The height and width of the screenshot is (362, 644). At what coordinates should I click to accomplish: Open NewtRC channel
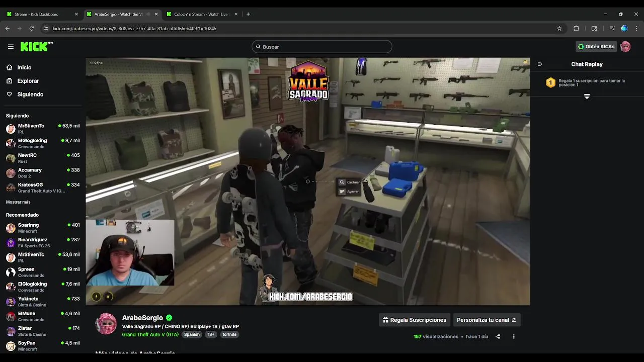click(x=43, y=158)
